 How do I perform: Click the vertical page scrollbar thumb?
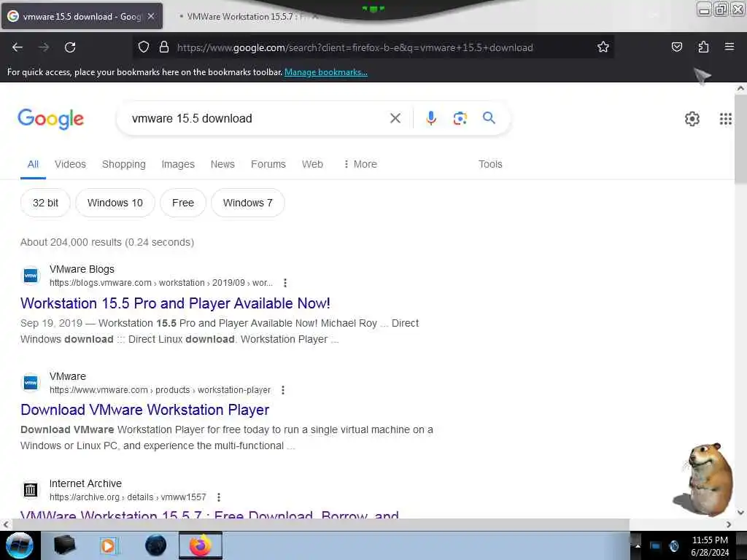pyautogui.click(x=740, y=139)
